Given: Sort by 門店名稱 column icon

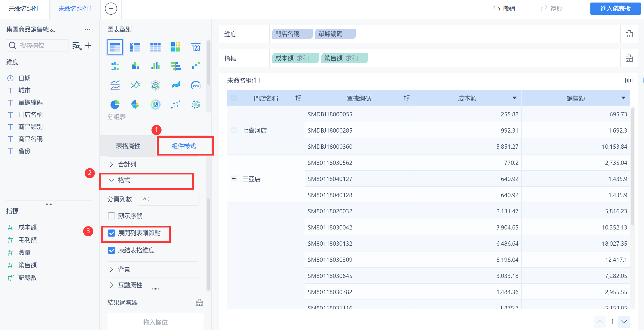Looking at the screenshot, I should pos(298,98).
